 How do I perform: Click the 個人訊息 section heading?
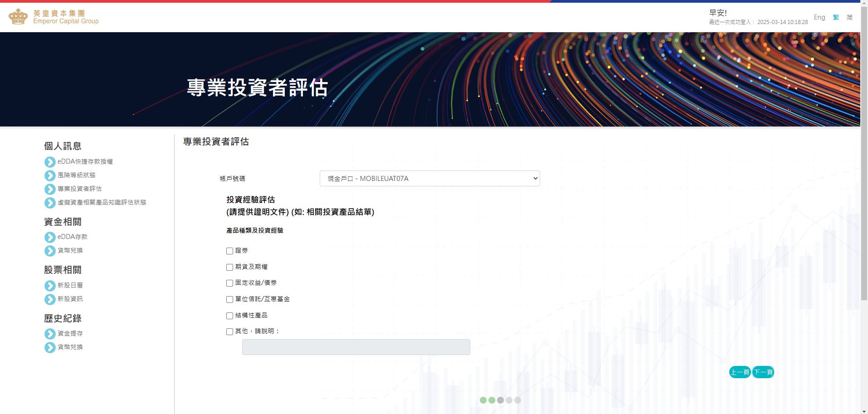click(x=63, y=146)
